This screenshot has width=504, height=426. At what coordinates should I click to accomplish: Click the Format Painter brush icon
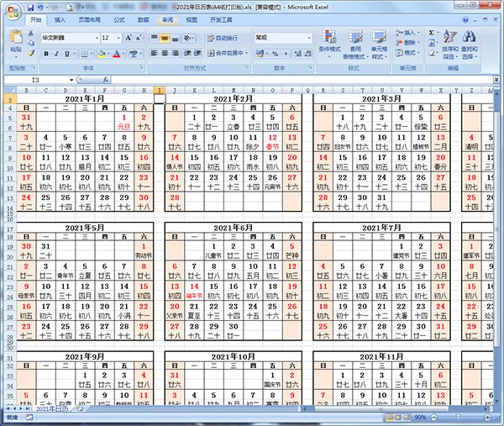point(31,53)
